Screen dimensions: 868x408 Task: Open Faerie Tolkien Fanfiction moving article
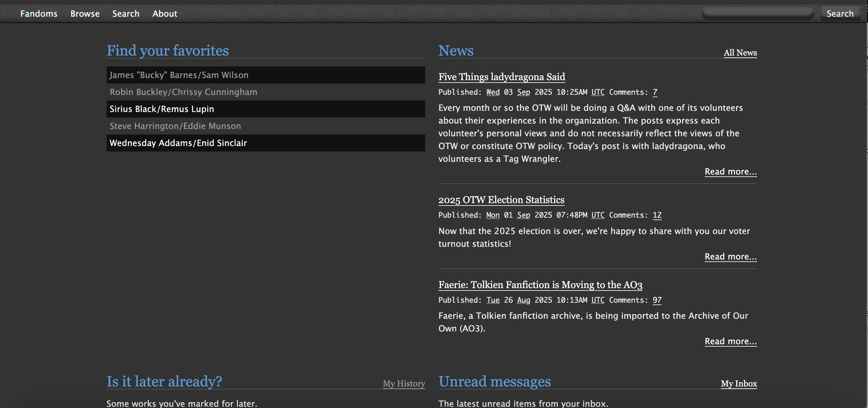coord(540,285)
